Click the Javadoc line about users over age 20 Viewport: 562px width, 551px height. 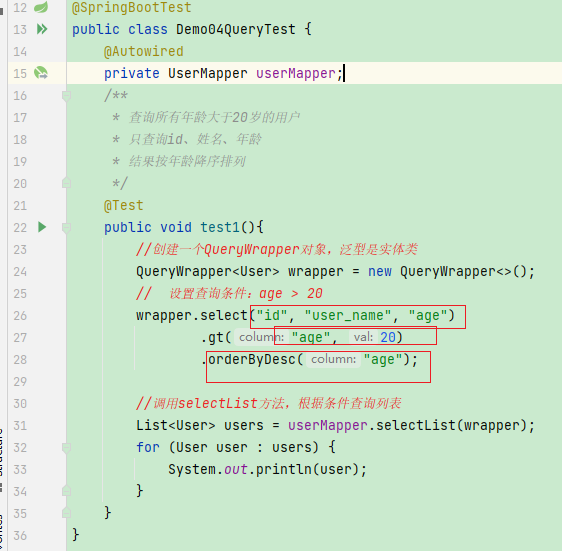206,118
